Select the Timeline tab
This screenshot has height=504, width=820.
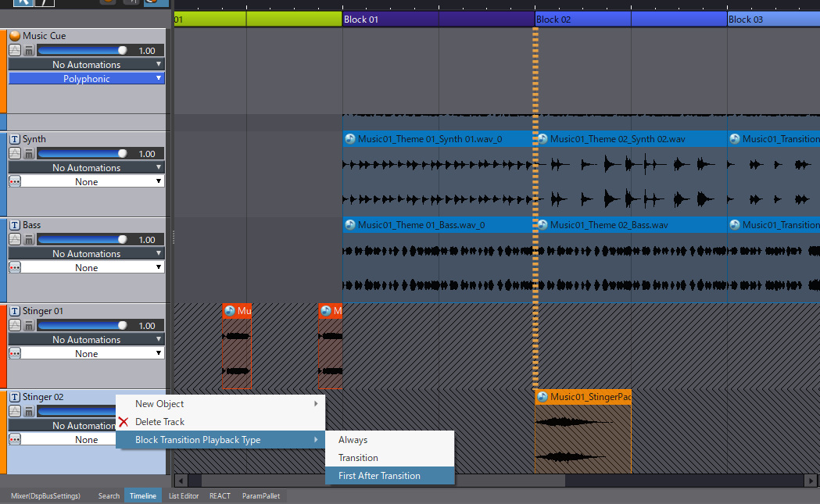(143, 495)
